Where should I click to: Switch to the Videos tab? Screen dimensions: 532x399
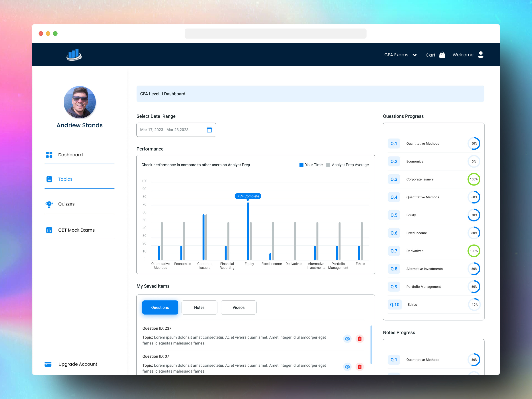pos(238,307)
